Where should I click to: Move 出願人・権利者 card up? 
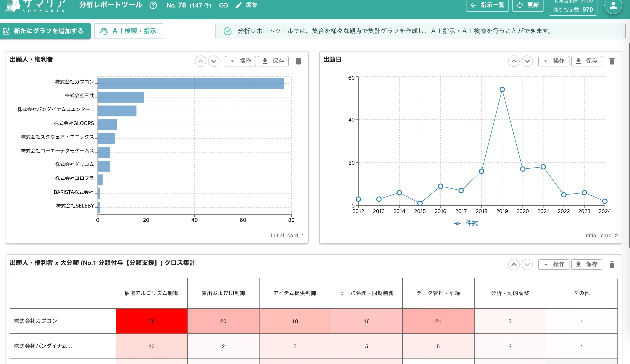click(200, 61)
